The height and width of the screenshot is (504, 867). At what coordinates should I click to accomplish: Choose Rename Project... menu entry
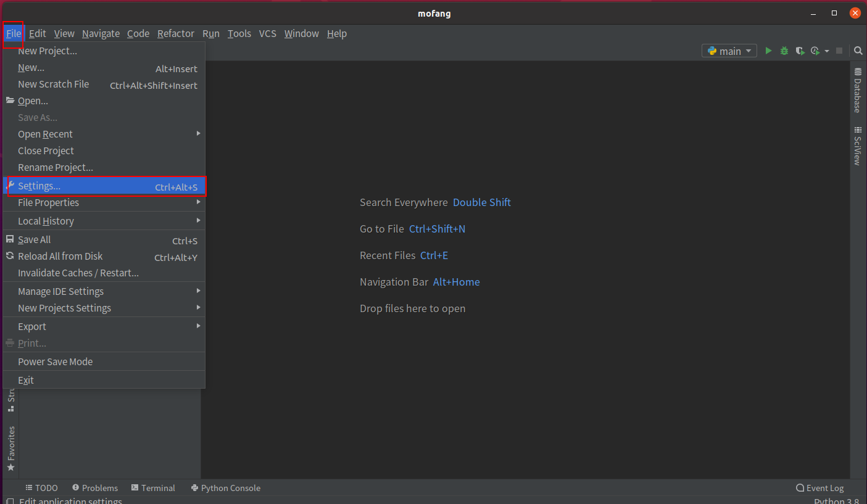coord(104,167)
